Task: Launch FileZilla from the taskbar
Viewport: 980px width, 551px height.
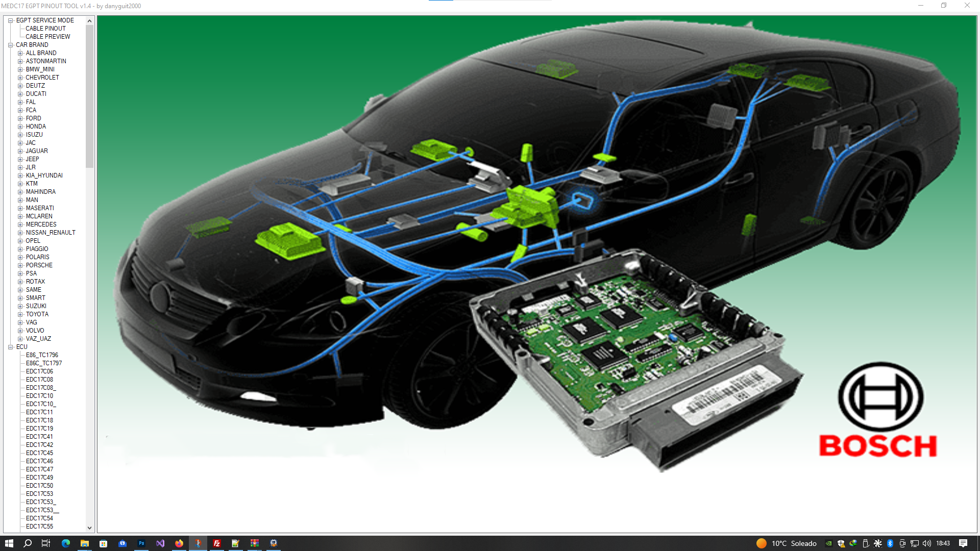Action: click(x=217, y=543)
